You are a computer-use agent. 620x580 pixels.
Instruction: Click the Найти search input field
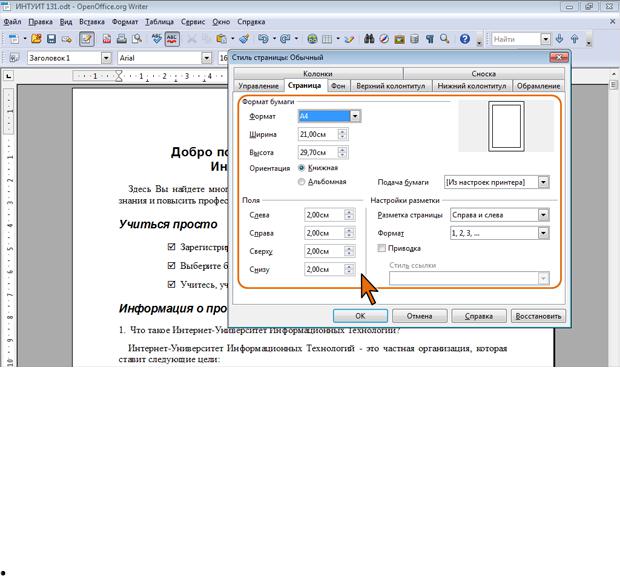(x=516, y=39)
